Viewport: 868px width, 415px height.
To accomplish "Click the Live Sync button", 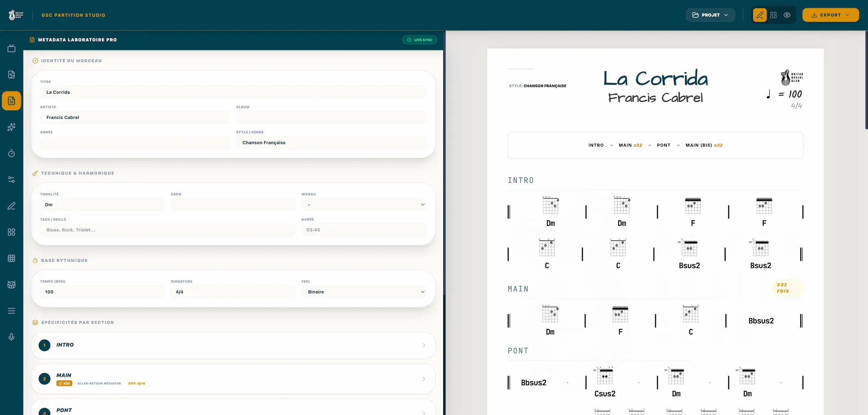I will [x=420, y=40].
